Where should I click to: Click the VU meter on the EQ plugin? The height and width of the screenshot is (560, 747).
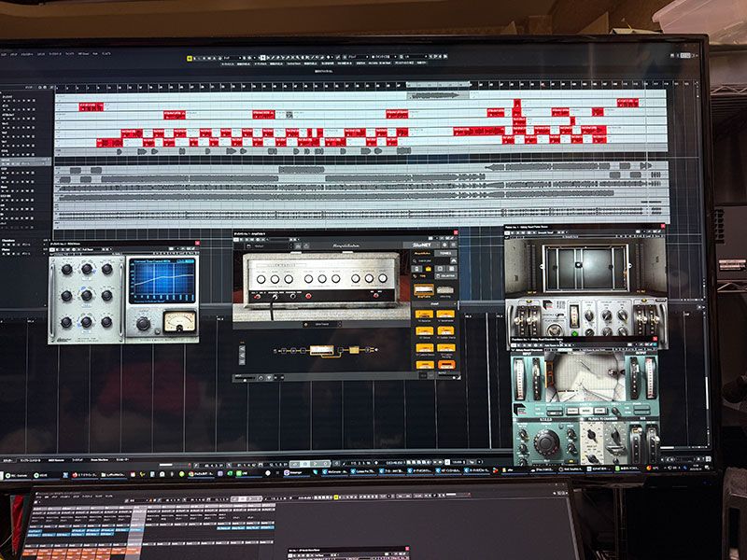179,322
